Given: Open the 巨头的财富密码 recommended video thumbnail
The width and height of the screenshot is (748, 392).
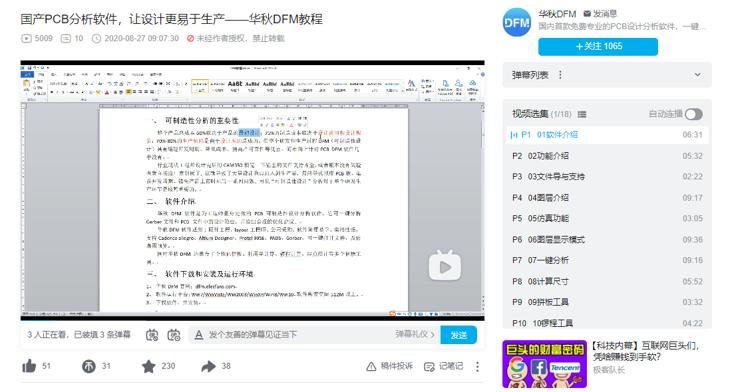Looking at the screenshot, I should tap(544, 364).
